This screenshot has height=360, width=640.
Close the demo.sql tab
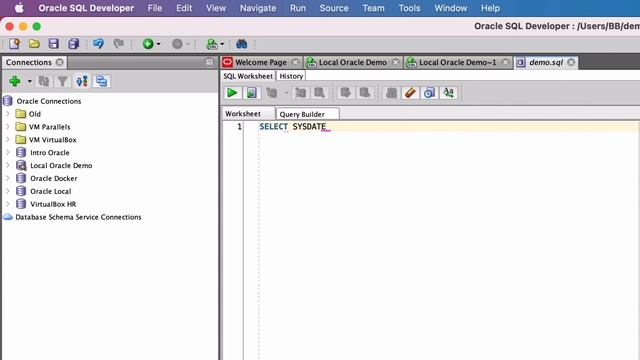coord(571,62)
